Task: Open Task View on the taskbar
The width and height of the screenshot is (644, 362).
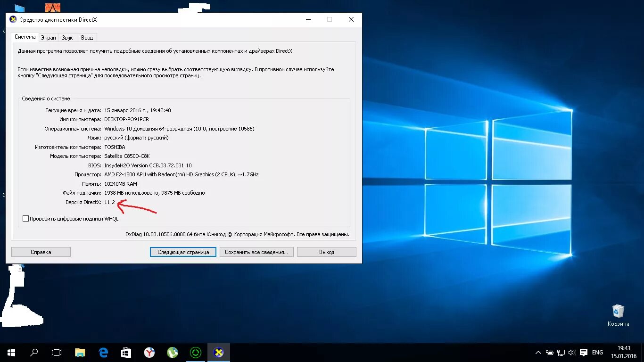Action: (x=57, y=352)
